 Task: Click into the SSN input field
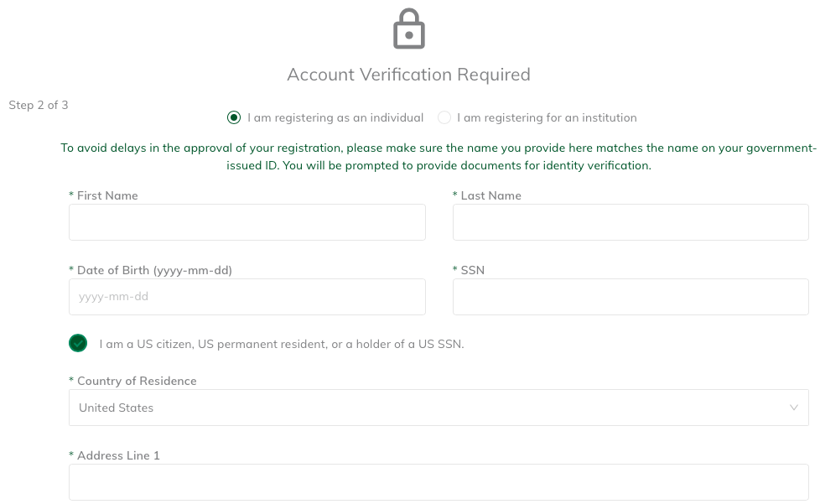tap(631, 297)
